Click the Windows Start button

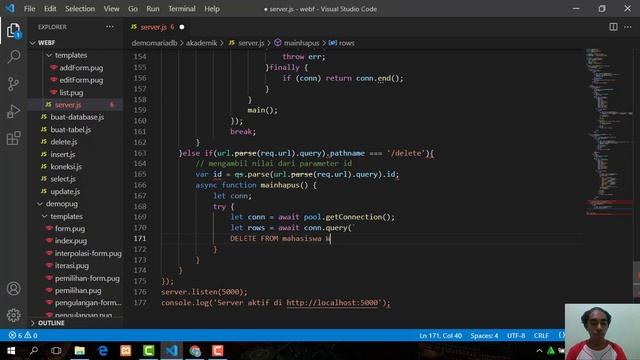[x=11, y=351]
